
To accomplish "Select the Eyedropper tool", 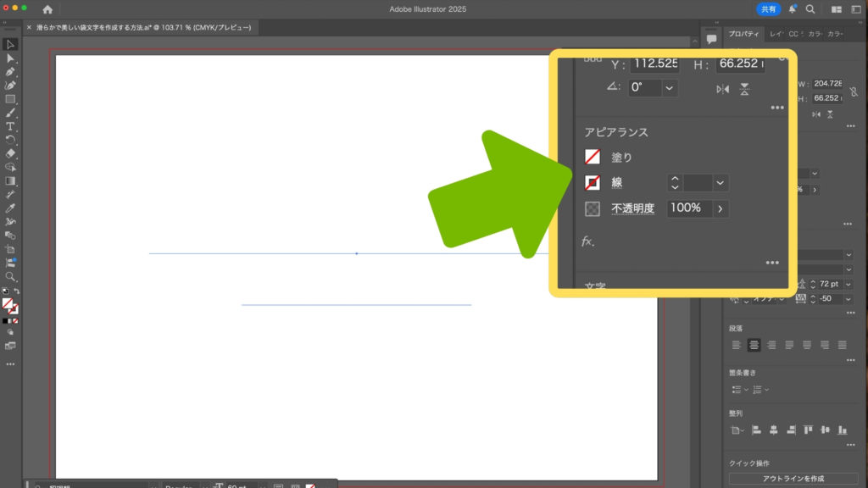I will [10, 208].
